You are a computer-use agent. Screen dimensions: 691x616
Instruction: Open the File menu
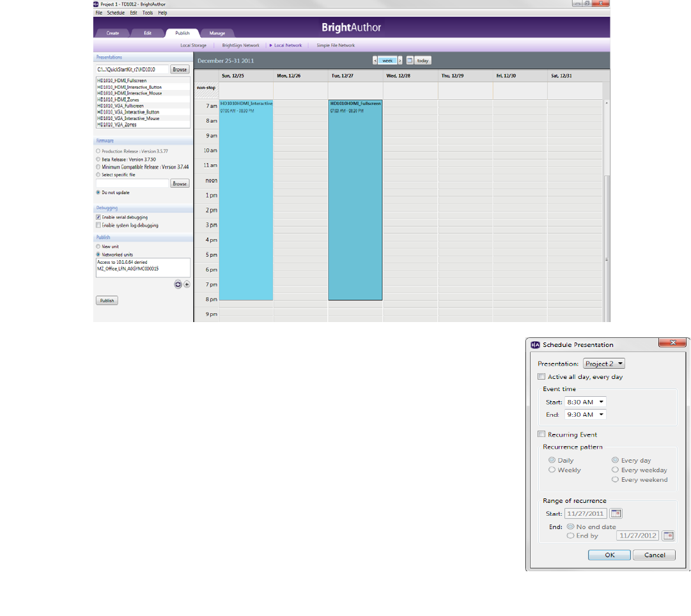coord(98,13)
